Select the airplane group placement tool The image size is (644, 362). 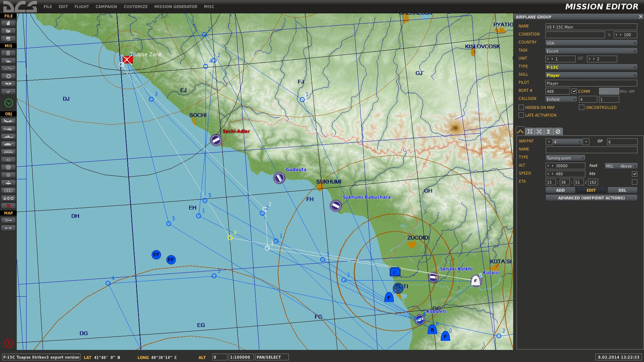point(8,121)
